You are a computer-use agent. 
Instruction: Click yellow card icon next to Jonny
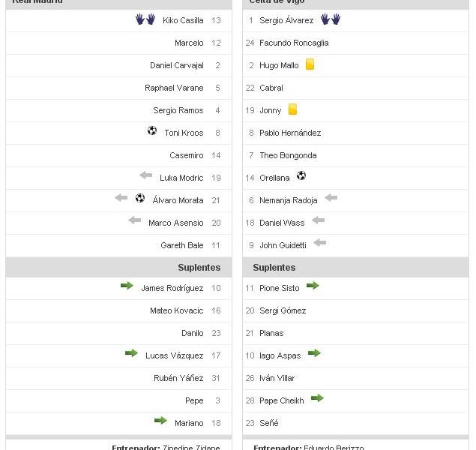coord(292,109)
